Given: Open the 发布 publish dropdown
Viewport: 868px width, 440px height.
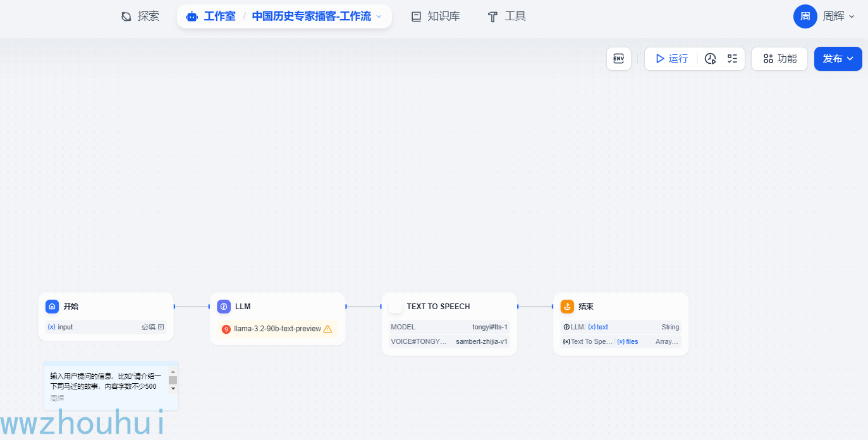Looking at the screenshot, I should 838,59.
